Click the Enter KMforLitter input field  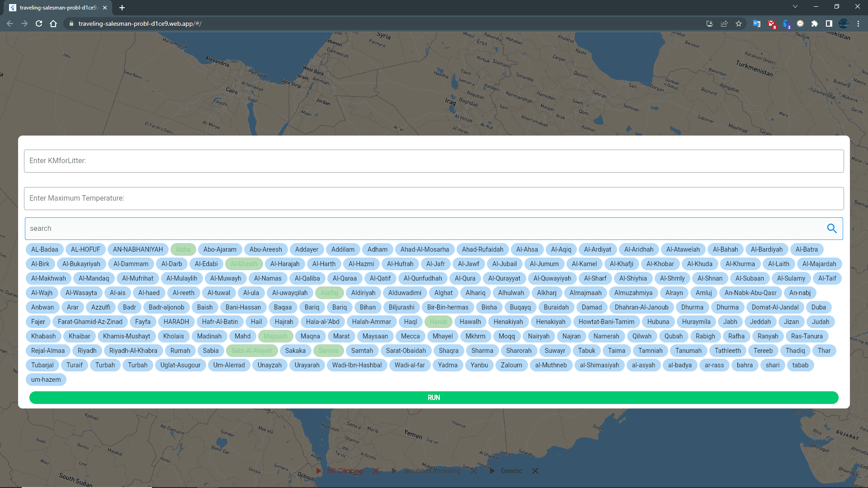[434, 161]
